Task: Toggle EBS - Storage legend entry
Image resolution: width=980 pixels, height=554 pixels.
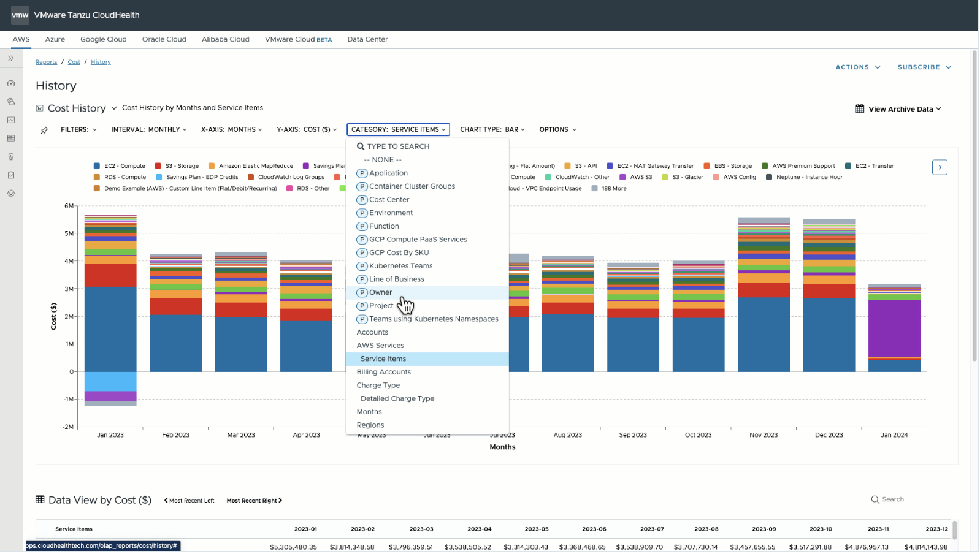Action: coord(728,166)
